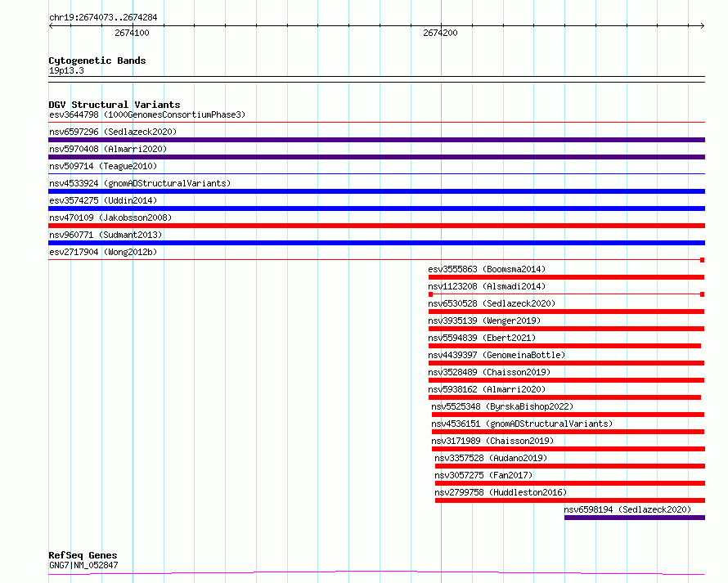Open variant nsv4533924 (gnomADStructuralVariants)
Image resolution: width=728 pixels, height=583 pixels.
[140, 183]
